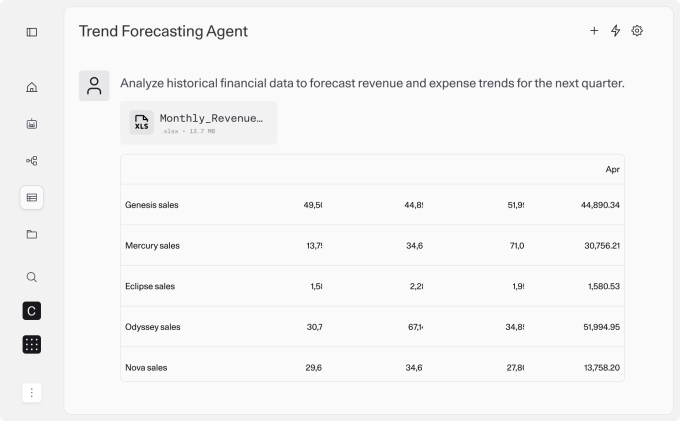This screenshot has width=680, height=421.
Task: Select the "Apr" column header
Action: click(x=612, y=169)
